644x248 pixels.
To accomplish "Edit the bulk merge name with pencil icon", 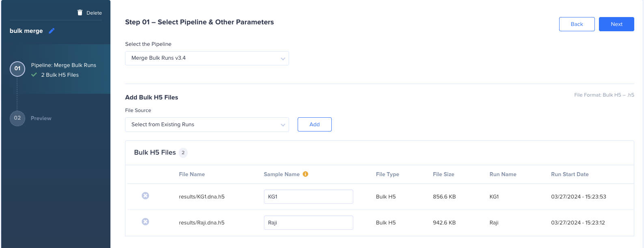I will click(52, 31).
